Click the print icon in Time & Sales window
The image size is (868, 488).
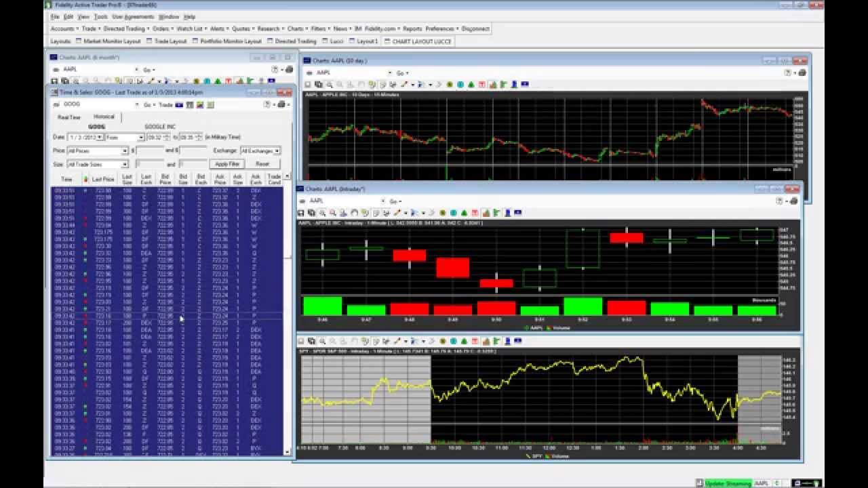click(x=281, y=104)
